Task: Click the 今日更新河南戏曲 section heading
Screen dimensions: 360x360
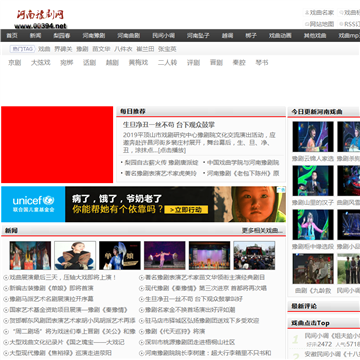Action: coord(317,112)
